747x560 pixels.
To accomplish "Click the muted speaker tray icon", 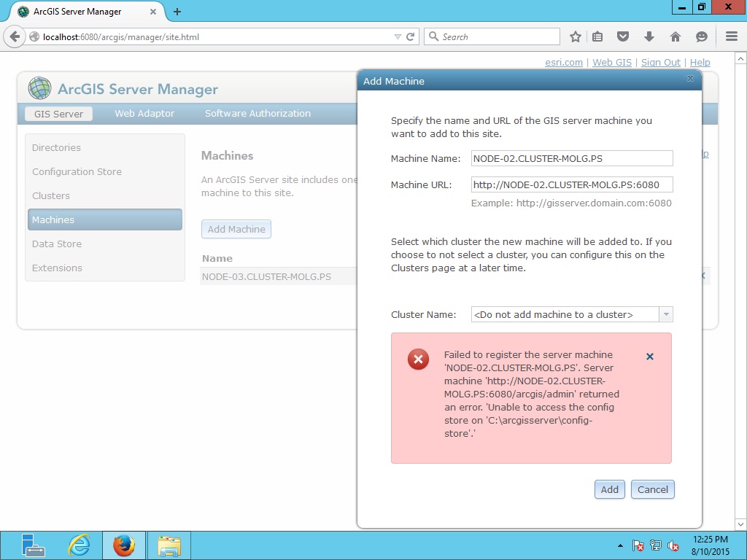I will click(x=673, y=545).
